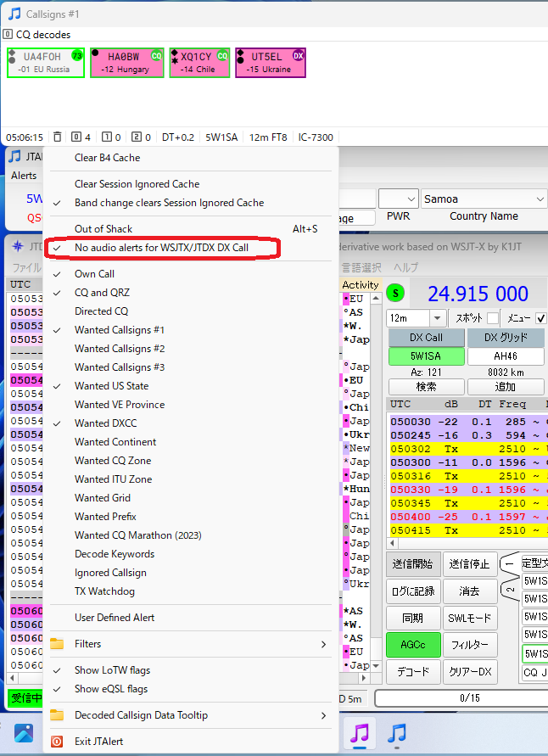Toggle No audio alerts for WSJTX/JTDX DX Call
Image resolution: width=548 pixels, height=756 pixels.
(x=191, y=248)
